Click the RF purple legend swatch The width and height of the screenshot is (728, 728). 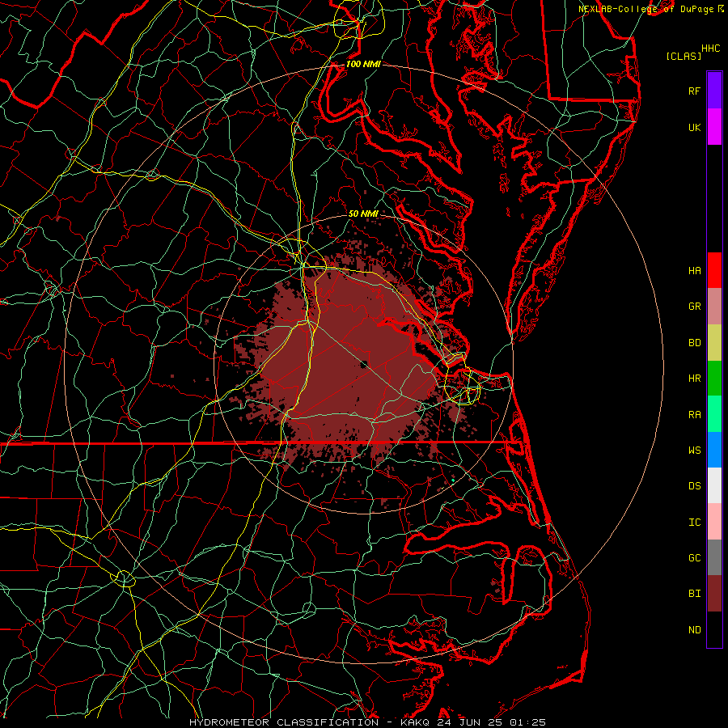[x=714, y=91]
